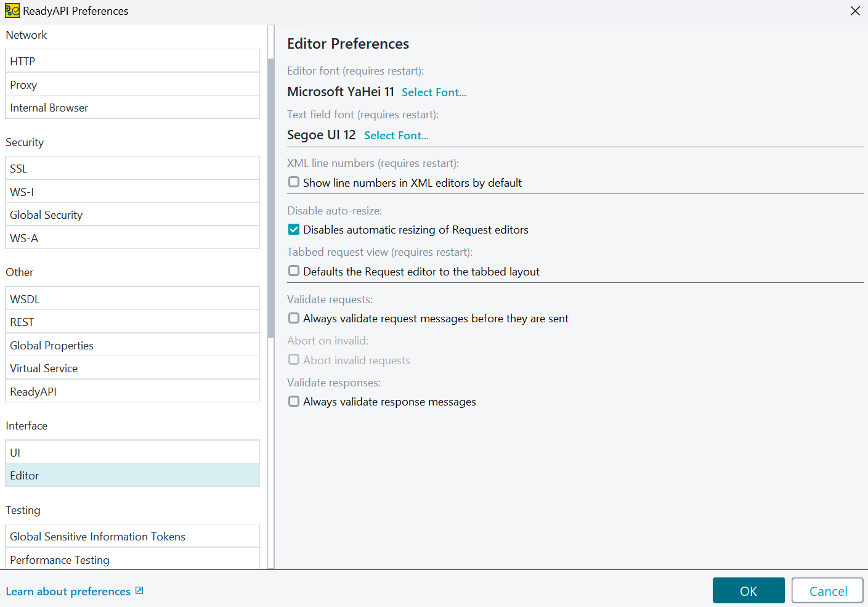Viewport: 868px width, 607px height.
Task: Enable line numbers in XML editors
Action: [293, 182]
